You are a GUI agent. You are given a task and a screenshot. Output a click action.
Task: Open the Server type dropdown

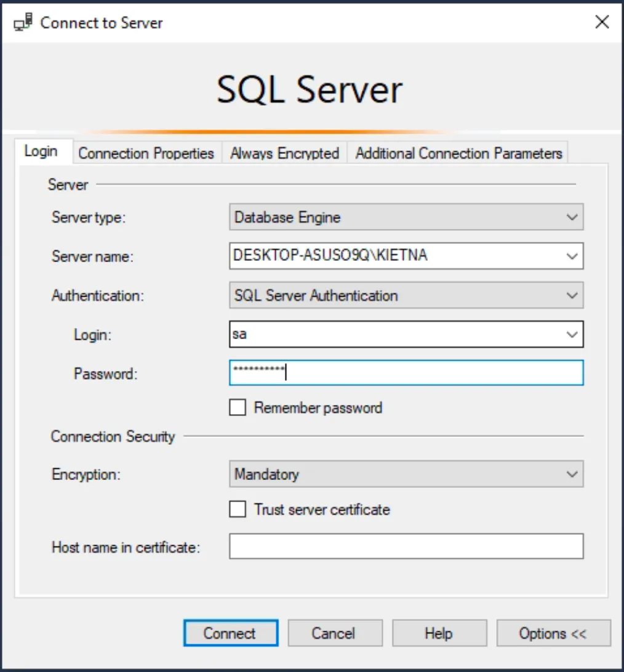(406, 217)
